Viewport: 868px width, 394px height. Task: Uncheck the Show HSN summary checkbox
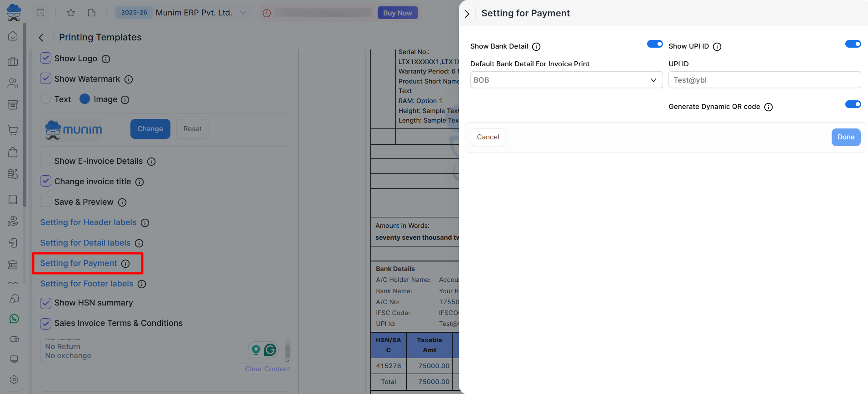click(46, 303)
